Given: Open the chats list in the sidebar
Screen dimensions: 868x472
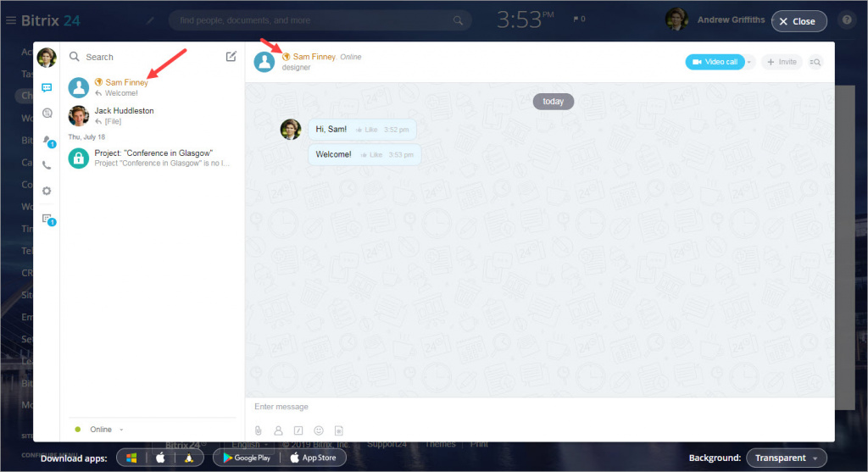Looking at the screenshot, I should pyautogui.click(x=47, y=87).
